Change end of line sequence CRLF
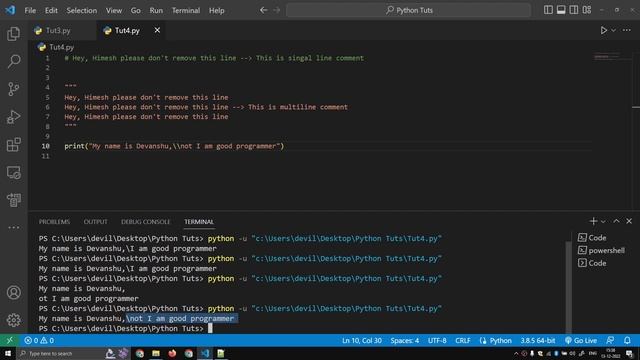640x360 pixels. pyautogui.click(x=462, y=340)
